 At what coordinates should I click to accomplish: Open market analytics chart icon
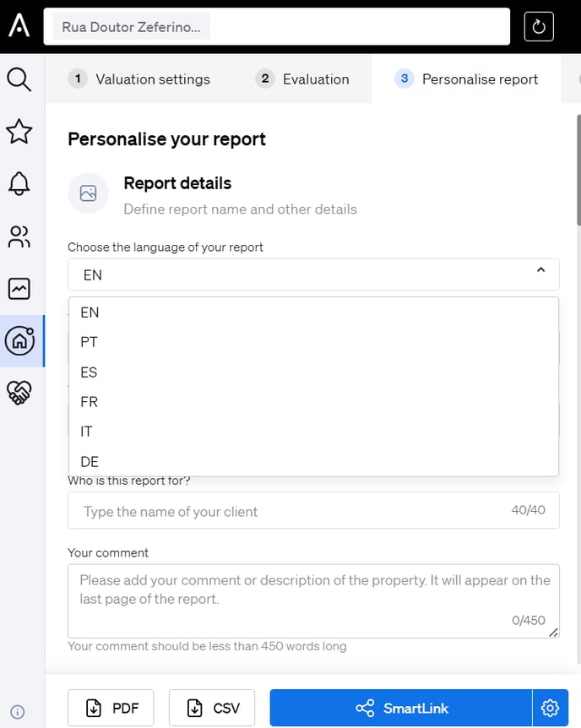pos(19,289)
